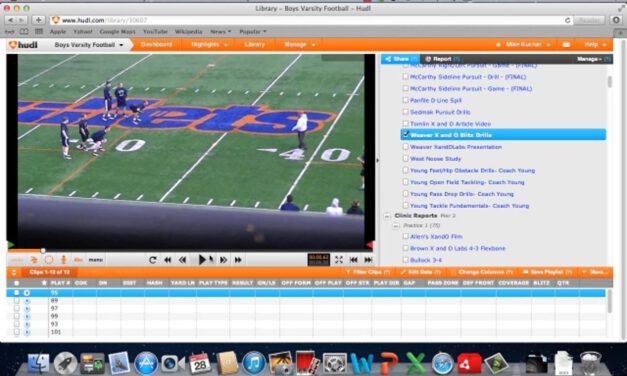Tick checkbox for Sedmak Pursuit Drills
Screen dimensions: 627x376
click(x=405, y=112)
